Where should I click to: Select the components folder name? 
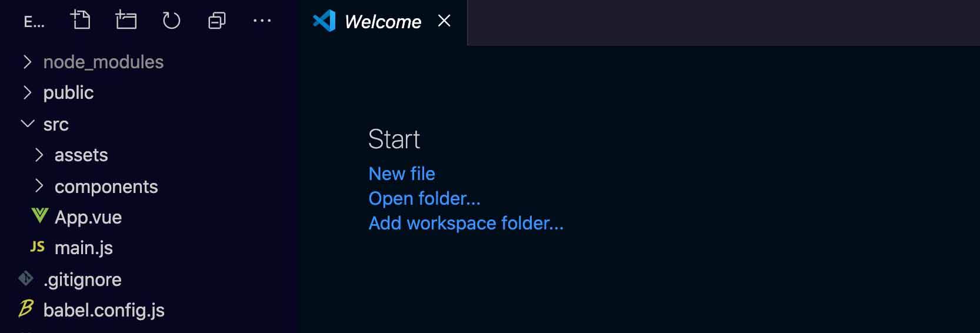pyautogui.click(x=106, y=187)
